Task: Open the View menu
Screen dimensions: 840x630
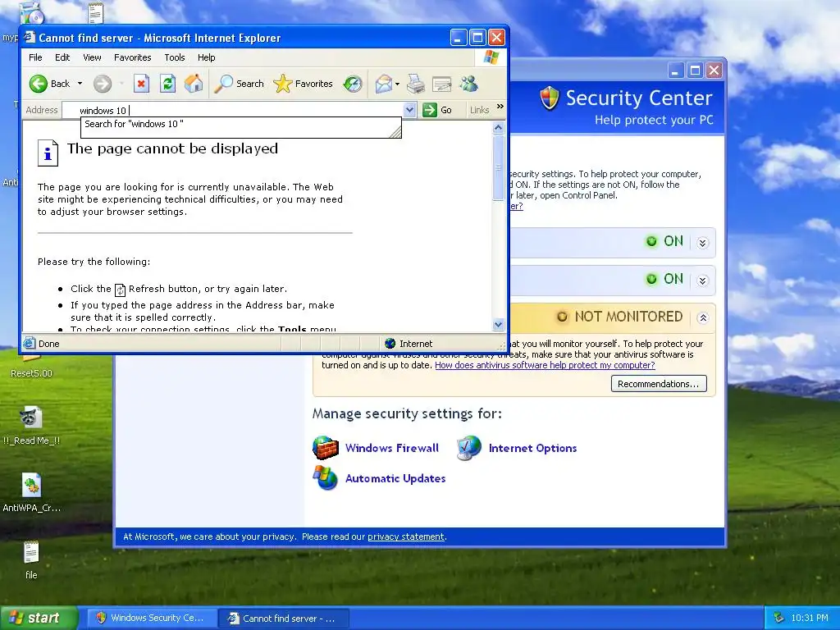Action: coord(92,57)
